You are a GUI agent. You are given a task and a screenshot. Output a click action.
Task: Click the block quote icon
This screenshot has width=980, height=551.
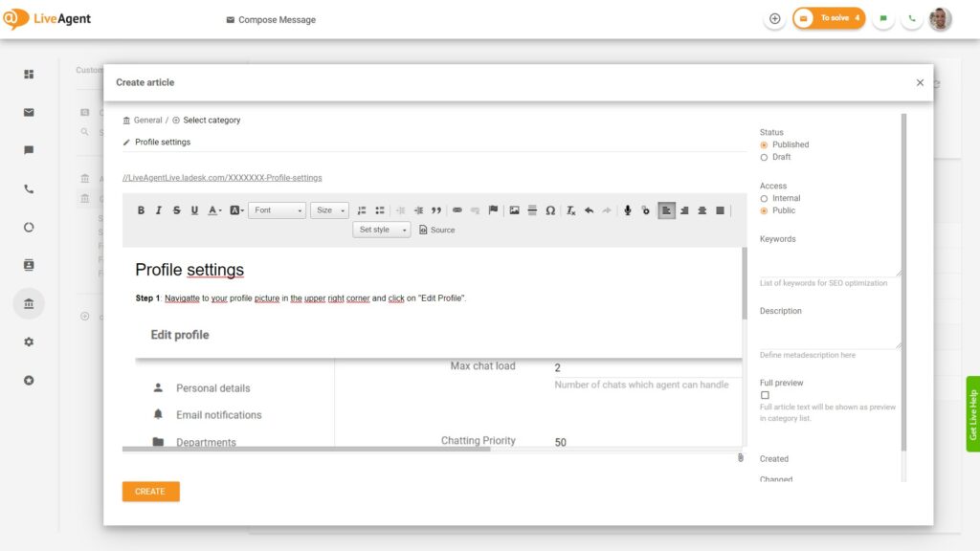436,210
